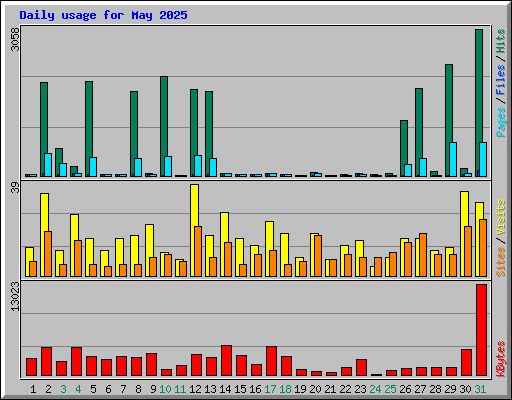Click the 3058 hits axis value
This screenshot has width=512, height=400.
coord(15,40)
